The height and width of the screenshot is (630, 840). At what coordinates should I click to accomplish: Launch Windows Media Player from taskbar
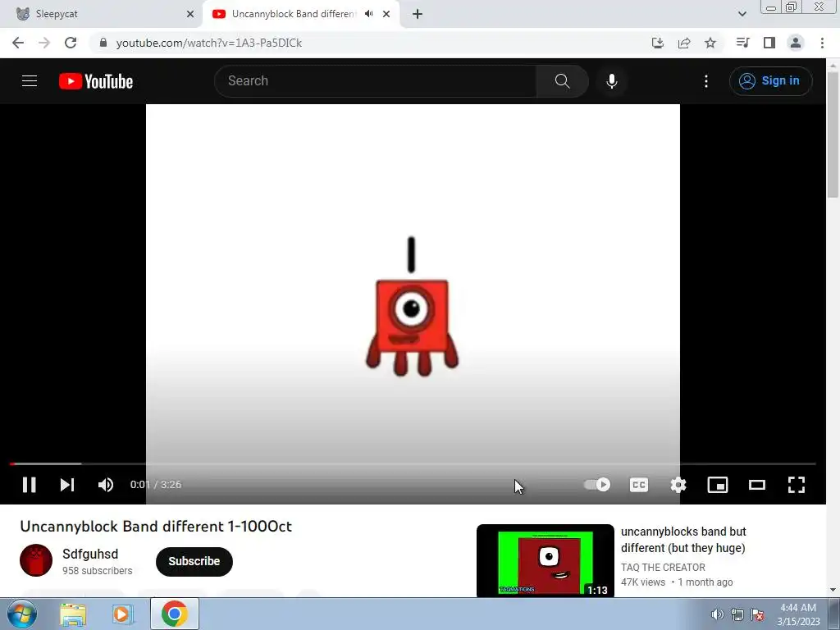[x=122, y=614]
